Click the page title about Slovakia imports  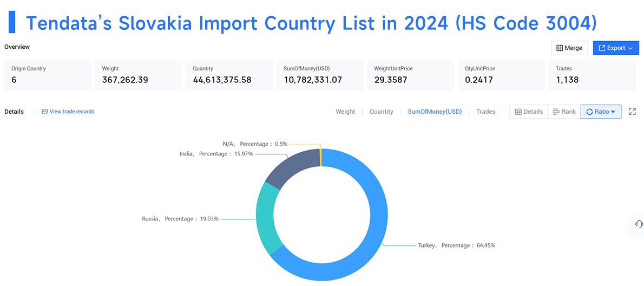[x=311, y=23]
